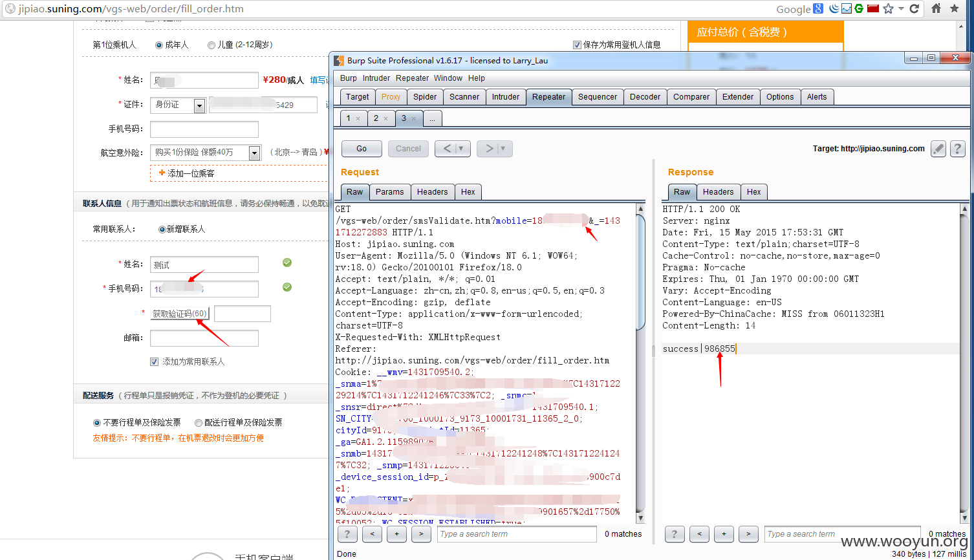Switch to the Spider tab
Viewport: 974px width, 560px height.
425,97
